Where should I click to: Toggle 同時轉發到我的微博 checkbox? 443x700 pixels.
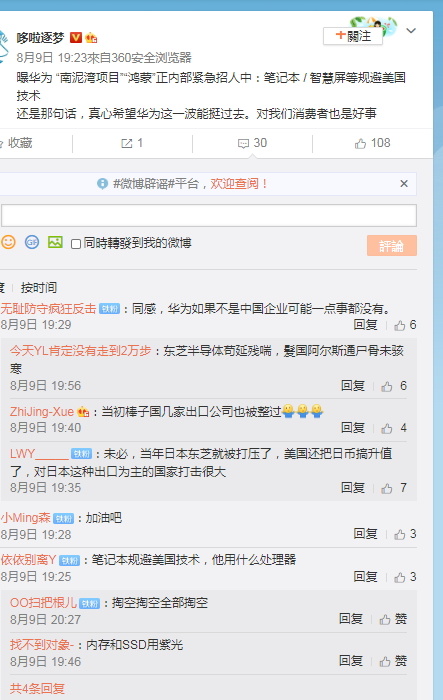point(76,244)
